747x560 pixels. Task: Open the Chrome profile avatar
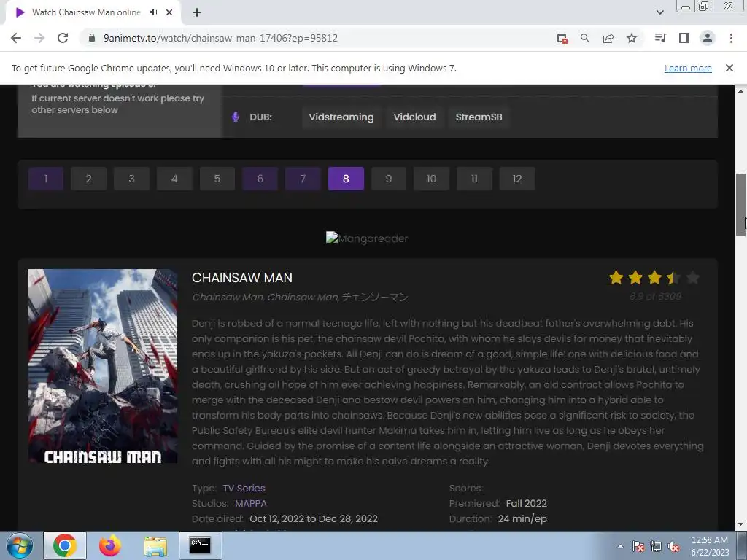pyautogui.click(x=708, y=38)
